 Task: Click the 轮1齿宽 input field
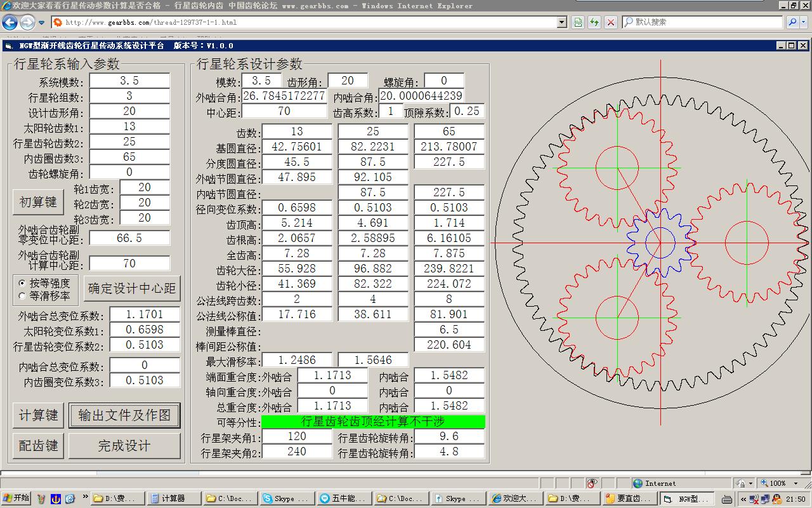(x=145, y=187)
